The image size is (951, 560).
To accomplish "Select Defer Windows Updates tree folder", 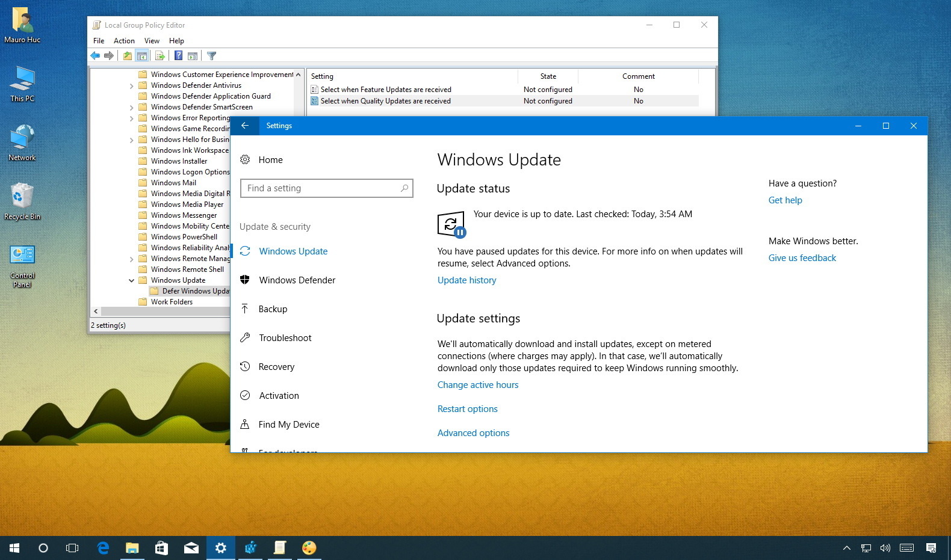I will [190, 291].
